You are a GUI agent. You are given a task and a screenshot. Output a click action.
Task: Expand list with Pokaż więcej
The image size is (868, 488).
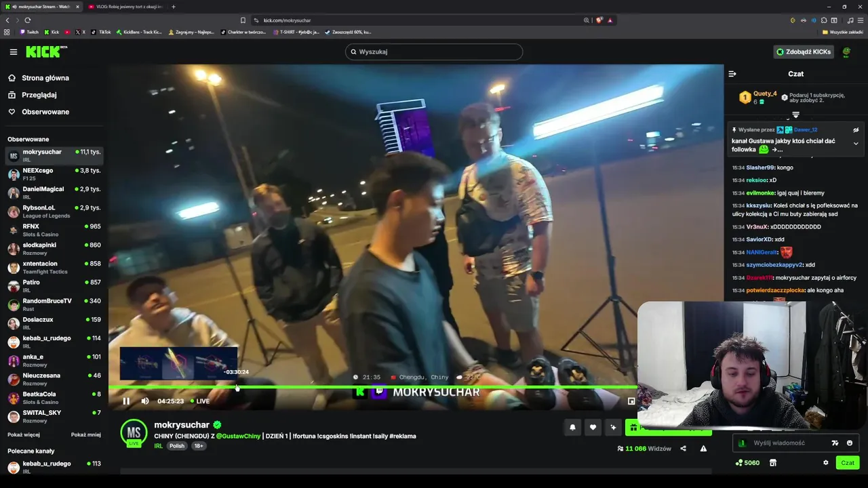(x=24, y=435)
